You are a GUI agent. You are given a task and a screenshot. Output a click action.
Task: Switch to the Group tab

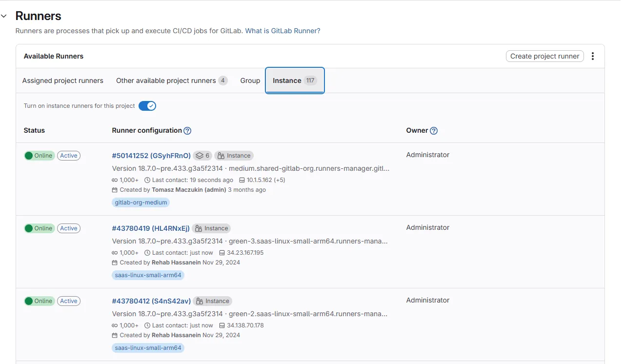[x=250, y=81]
